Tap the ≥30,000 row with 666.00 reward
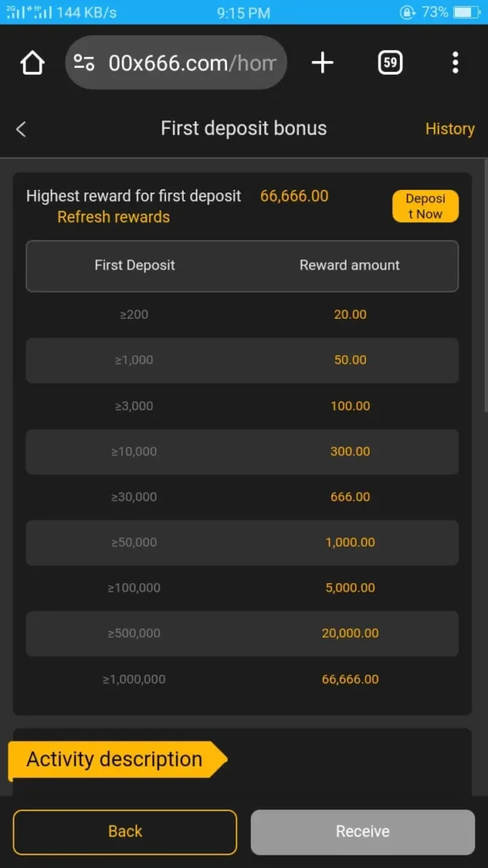Screen dimensions: 488x868 tap(242, 497)
